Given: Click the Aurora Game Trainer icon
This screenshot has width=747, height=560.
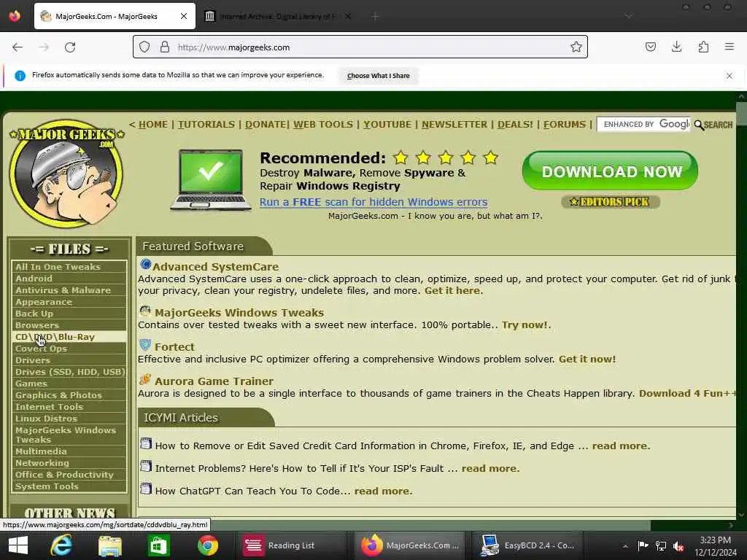Looking at the screenshot, I should [x=145, y=379].
